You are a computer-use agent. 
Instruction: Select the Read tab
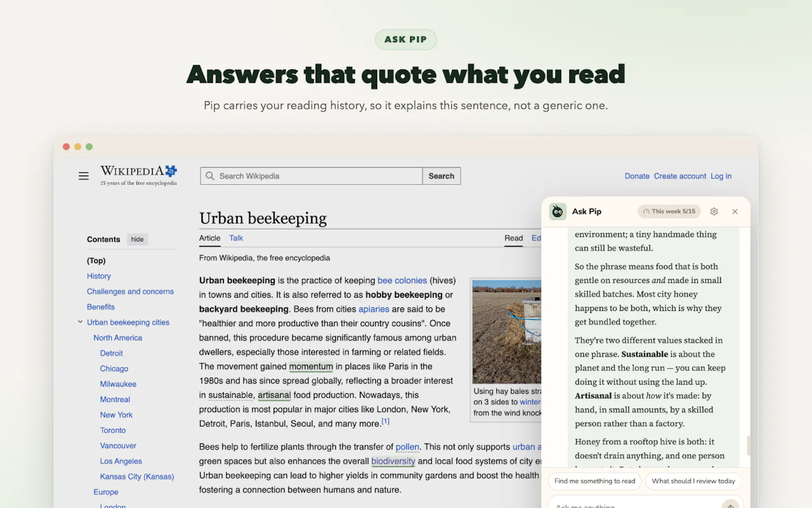pos(514,238)
